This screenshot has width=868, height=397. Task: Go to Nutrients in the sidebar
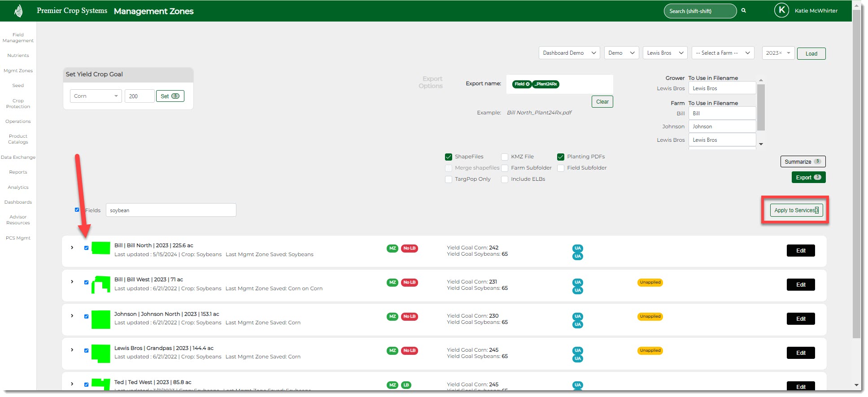click(x=18, y=56)
